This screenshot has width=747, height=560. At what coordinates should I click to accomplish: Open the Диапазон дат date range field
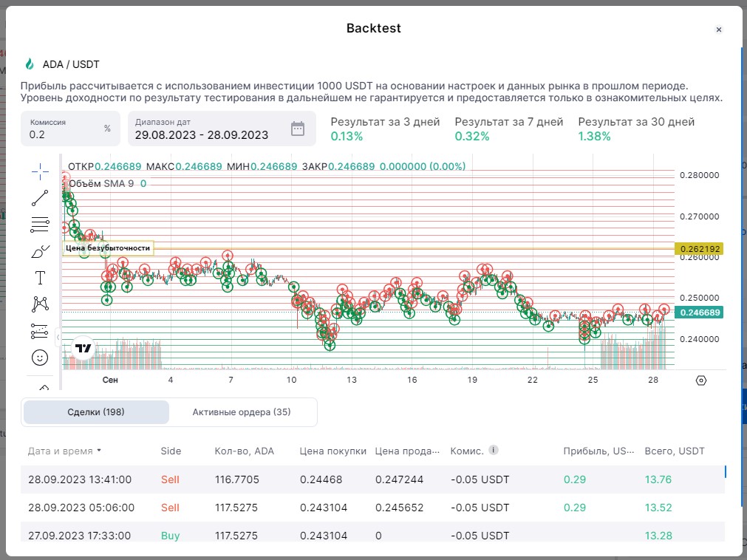tap(222, 129)
